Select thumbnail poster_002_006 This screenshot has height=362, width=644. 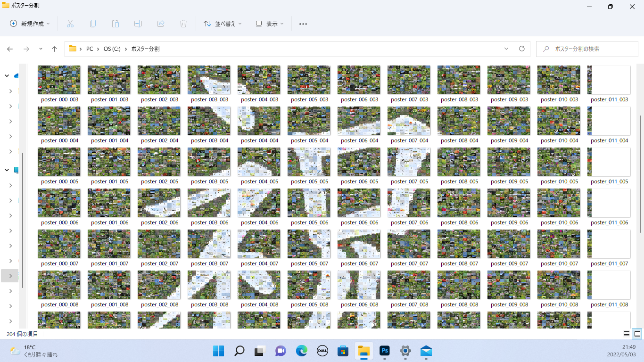(159, 203)
